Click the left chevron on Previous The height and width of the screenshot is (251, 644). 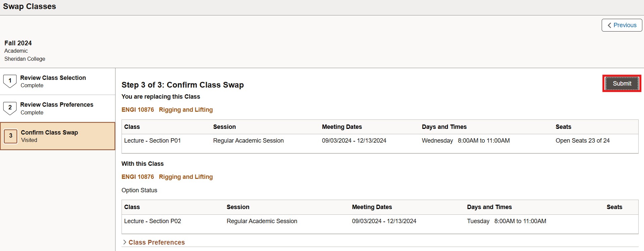tap(609, 25)
